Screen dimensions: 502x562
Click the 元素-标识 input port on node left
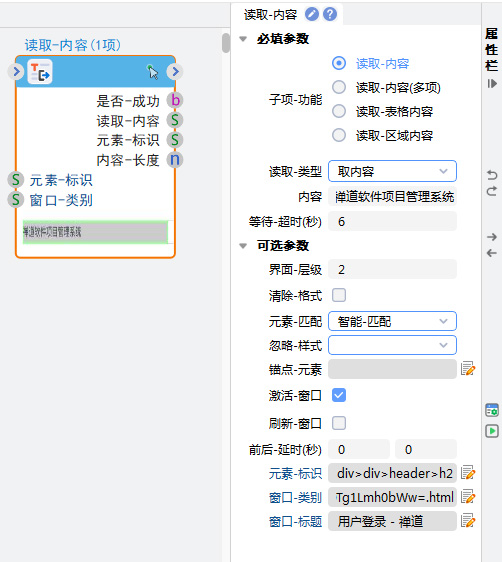pyautogui.click(x=16, y=180)
